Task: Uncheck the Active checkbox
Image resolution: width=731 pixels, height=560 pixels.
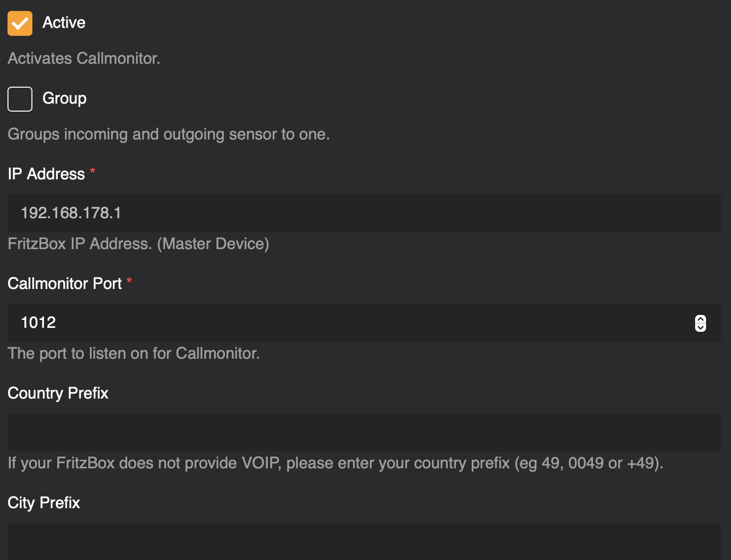Action: 20,23
